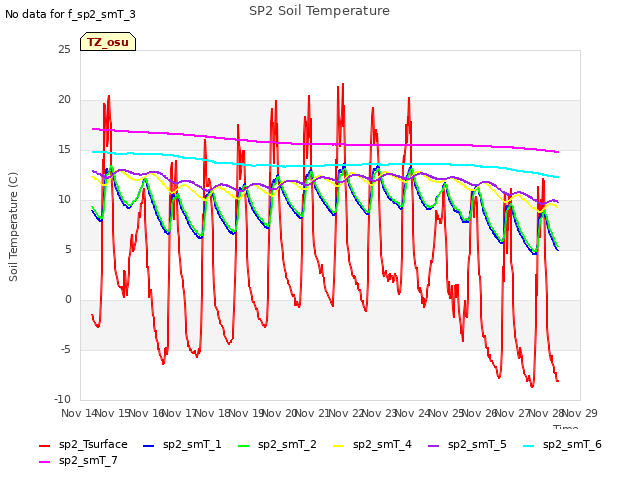Toggle sp2_smT_4 legend entry
This screenshot has height=480, width=640.
(372, 444)
